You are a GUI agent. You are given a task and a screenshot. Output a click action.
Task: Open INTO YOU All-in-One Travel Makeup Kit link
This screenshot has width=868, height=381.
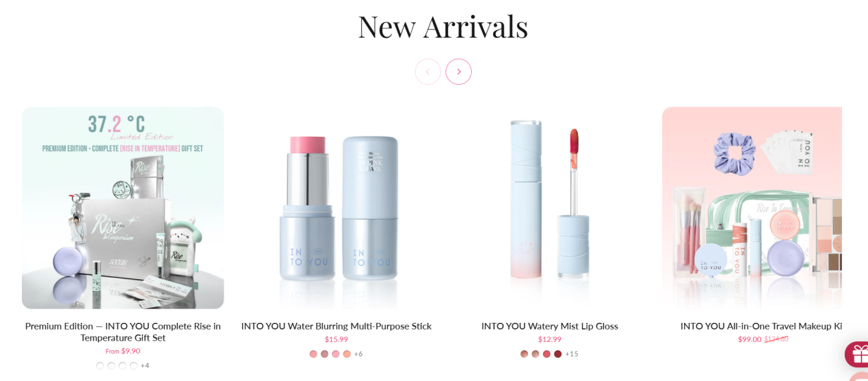(761, 326)
